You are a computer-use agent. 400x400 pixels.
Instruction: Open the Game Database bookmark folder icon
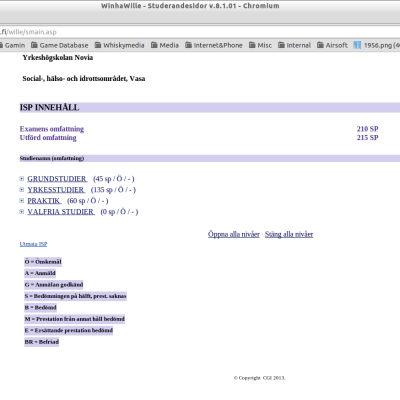tap(34, 45)
